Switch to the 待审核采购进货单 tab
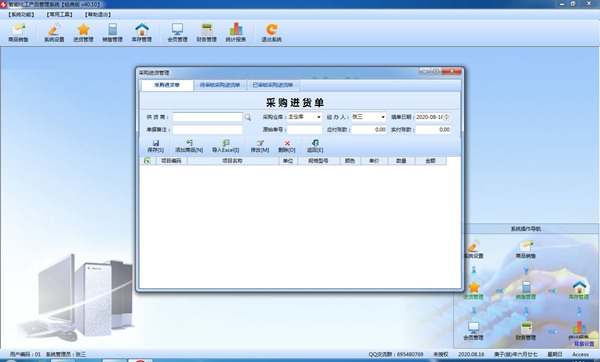600x362 pixels. [220, 85]
